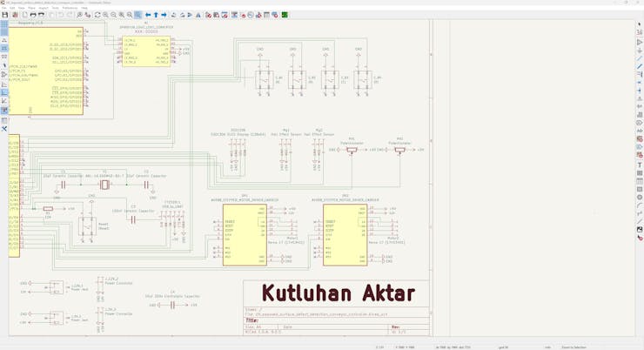Select the Add Image tool
Viewport: 644px width, 350px height.
(x=640, y=229)
